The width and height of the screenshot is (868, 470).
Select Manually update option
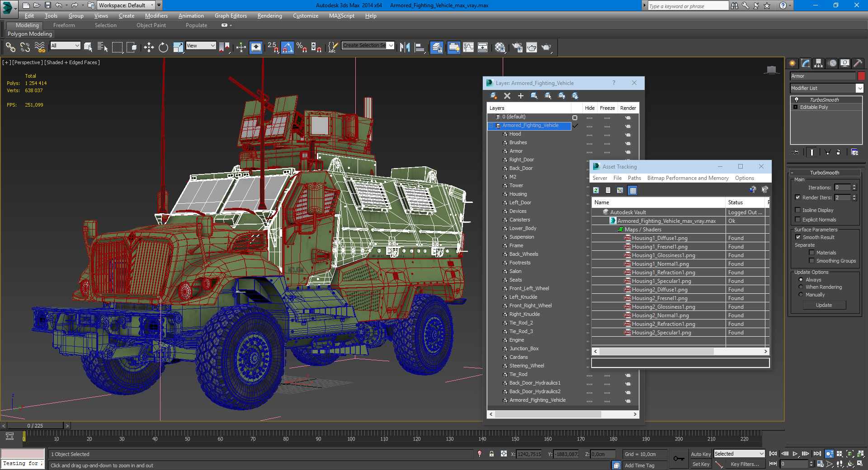click(801, 295)
